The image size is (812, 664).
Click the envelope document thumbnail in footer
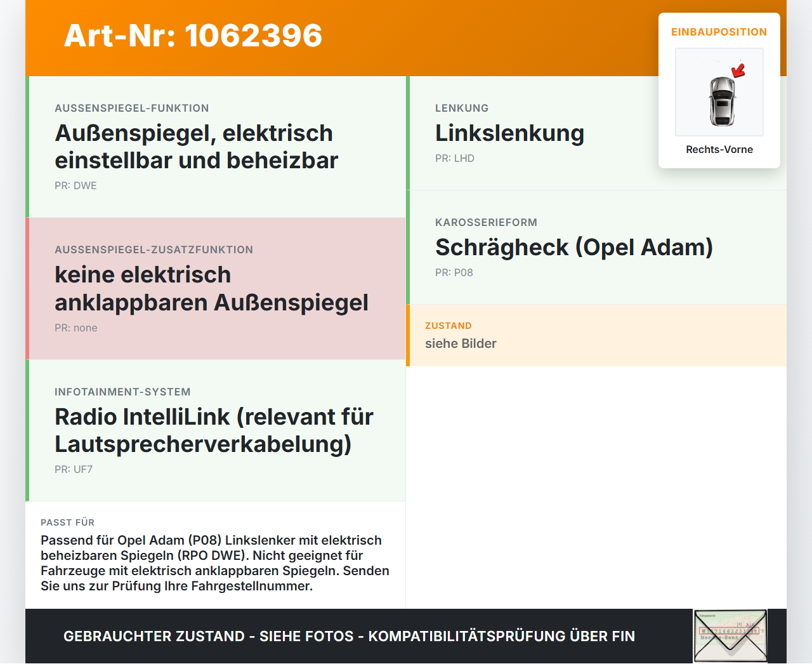pos(730,636)
